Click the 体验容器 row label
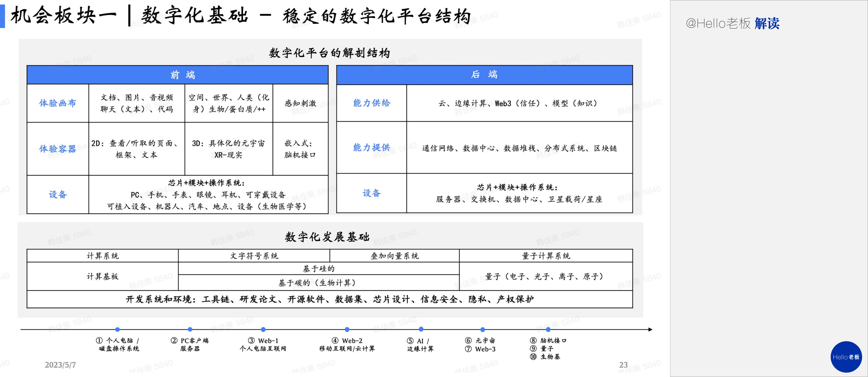868x377 pixels. 58,149
